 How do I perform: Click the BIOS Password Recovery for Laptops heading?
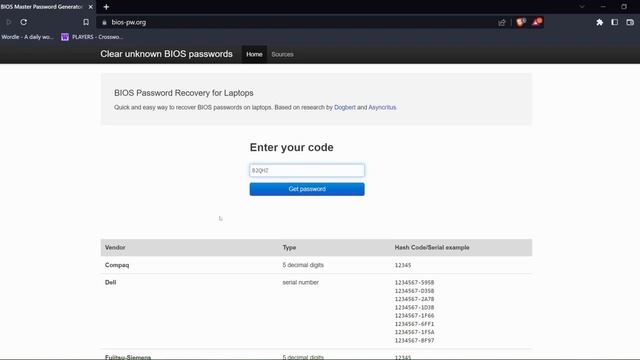(184, 93)
